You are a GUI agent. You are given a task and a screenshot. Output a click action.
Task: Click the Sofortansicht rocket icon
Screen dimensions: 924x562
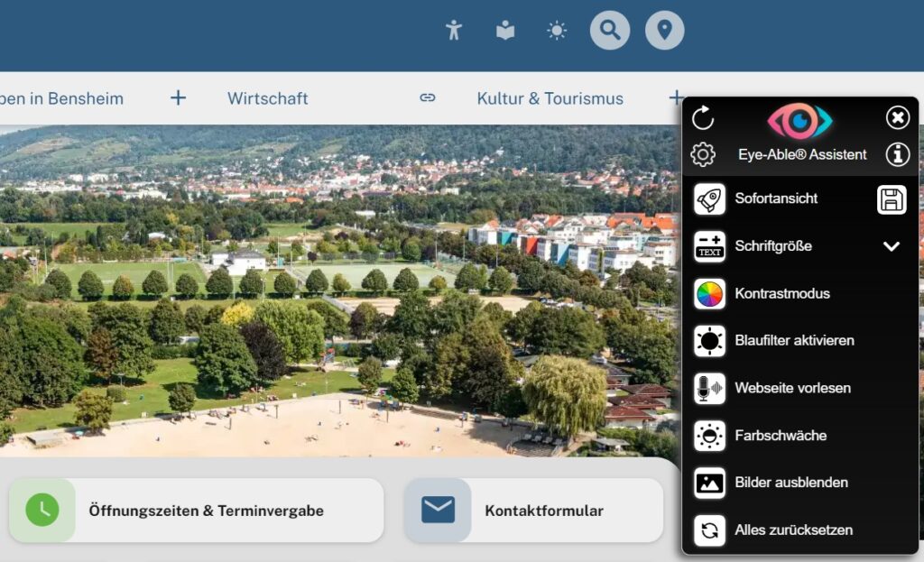709,198
